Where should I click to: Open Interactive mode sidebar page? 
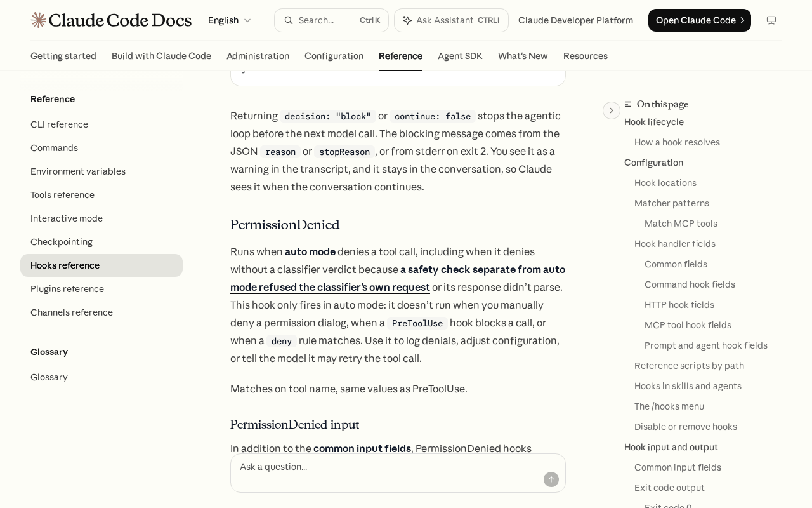click(101, 218)
